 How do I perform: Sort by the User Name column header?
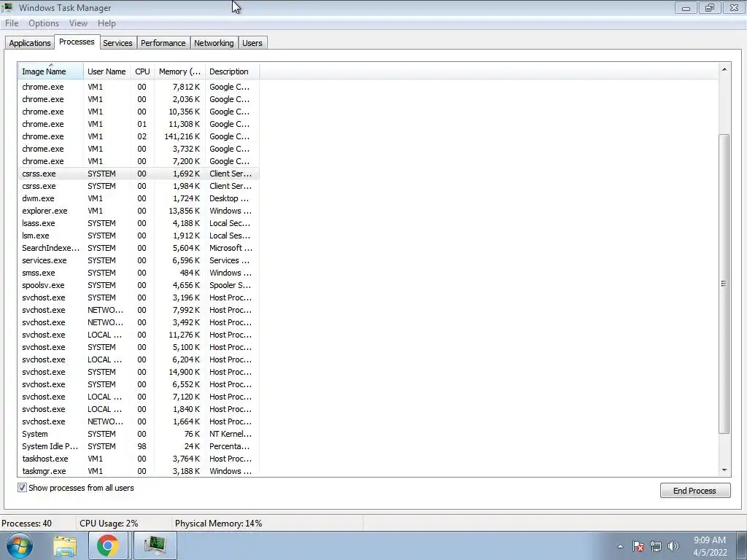pyautogui.click(x=107, y=71)
